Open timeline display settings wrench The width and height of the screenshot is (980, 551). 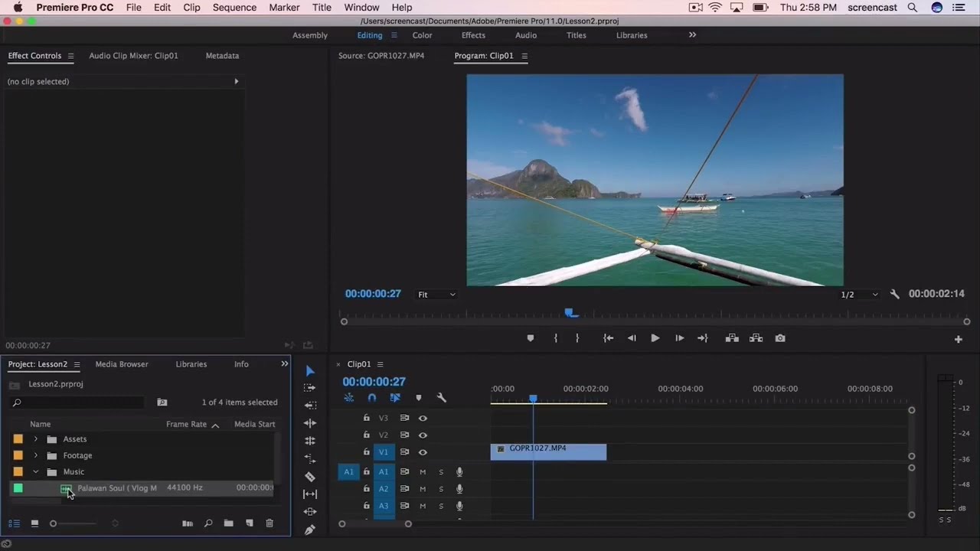pyautogui.click(x=441, y=398)
